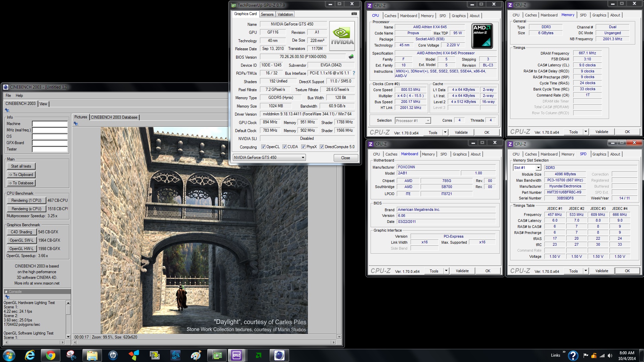Open Tools dropdown arrow in SPD tab window

pos(586,271)
